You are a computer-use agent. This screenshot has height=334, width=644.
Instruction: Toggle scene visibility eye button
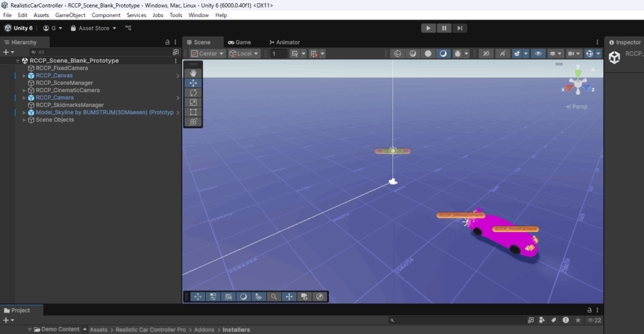[538, 53]
